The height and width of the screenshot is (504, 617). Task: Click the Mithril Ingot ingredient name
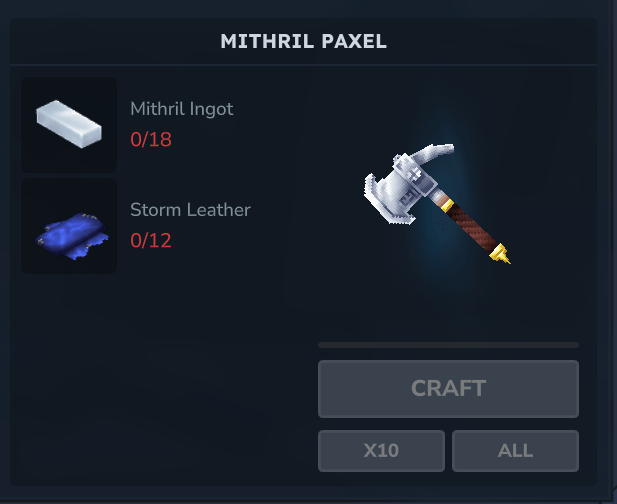coord(182,109)
